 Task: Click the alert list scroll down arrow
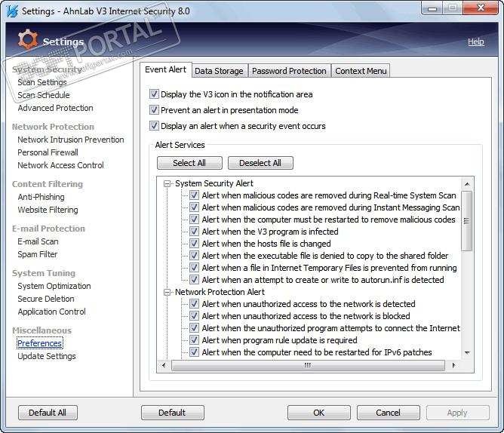point(467,352)
